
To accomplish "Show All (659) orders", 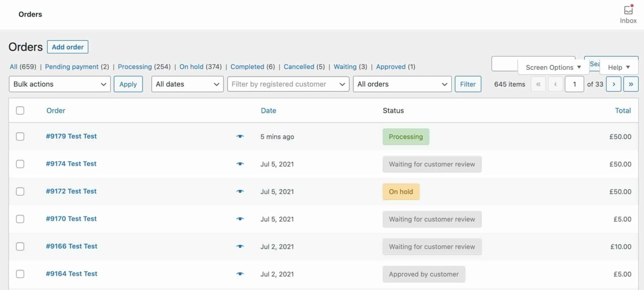I will click(23, 66).
